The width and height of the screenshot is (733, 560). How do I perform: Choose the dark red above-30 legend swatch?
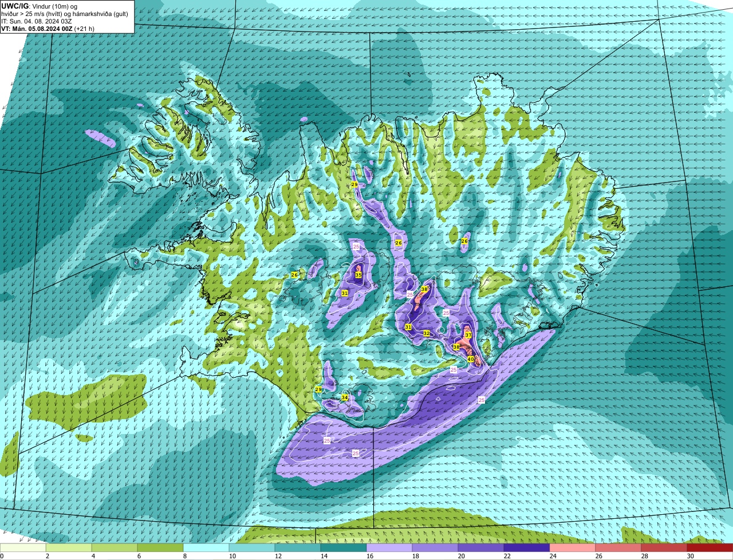click(710, 548)
